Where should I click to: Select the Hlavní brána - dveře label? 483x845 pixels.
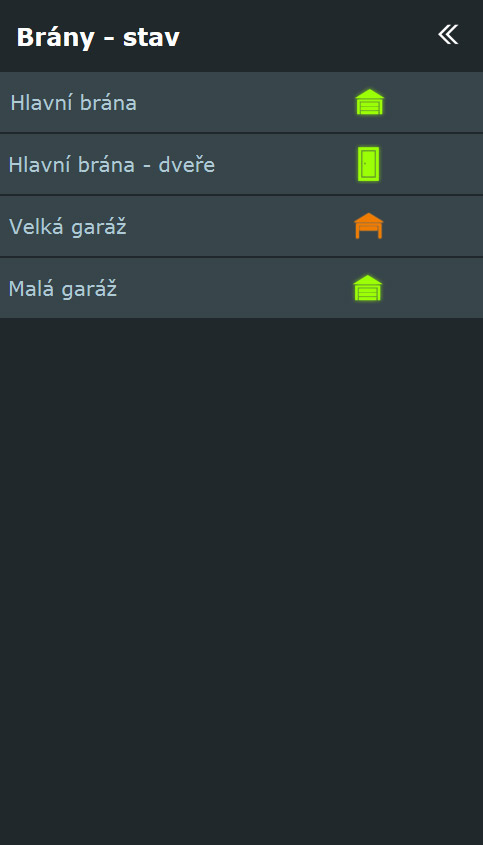point(112,164)
